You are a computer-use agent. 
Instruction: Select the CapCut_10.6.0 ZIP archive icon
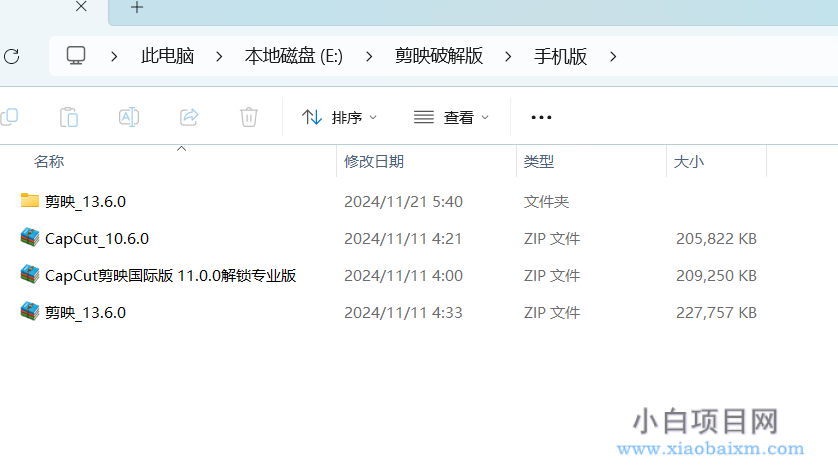coord(30,237)
